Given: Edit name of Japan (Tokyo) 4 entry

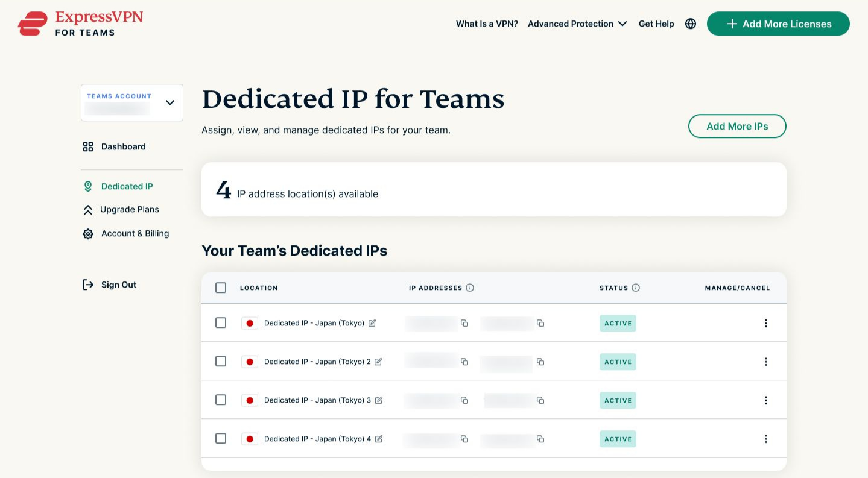Looking at the screenshot, I should pyautogui.click(x=379, y=439).
